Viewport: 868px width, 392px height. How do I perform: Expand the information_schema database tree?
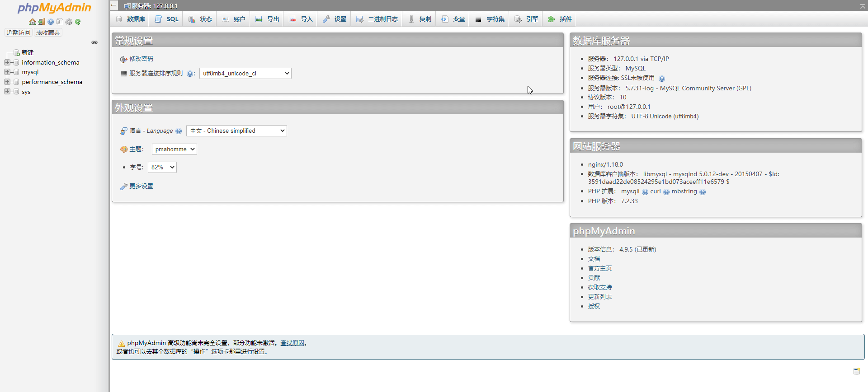(x=7, y=62)
